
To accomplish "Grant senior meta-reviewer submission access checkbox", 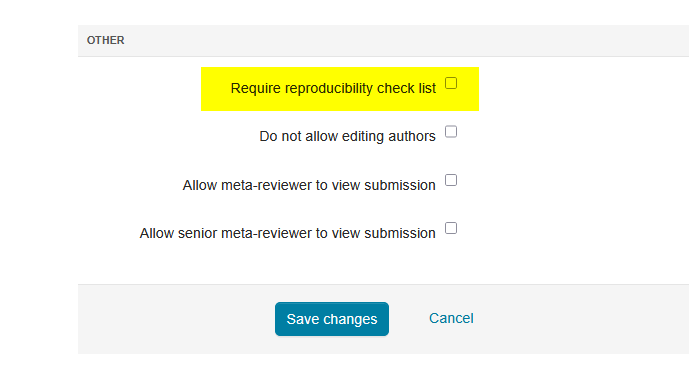I will point(451,228).
